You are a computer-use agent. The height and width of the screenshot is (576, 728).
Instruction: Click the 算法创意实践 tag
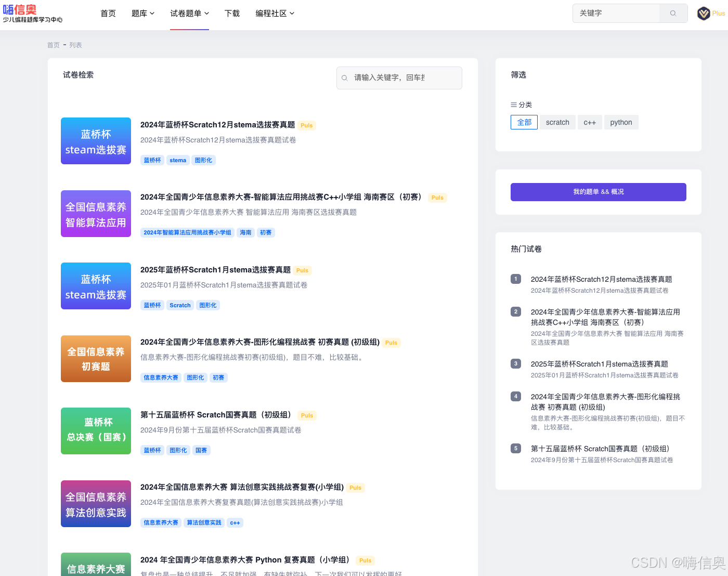[x=204, y=522]
